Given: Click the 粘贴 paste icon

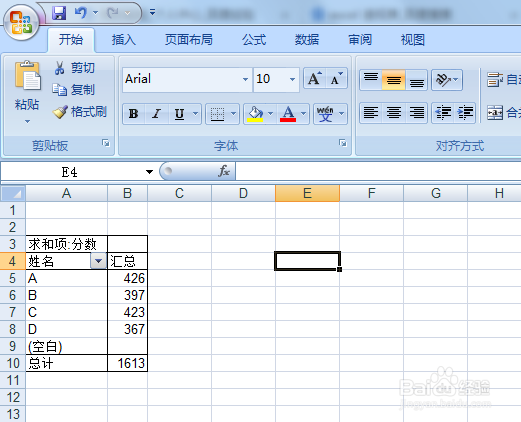Looking at the screenshot, I should pos(27,76).
